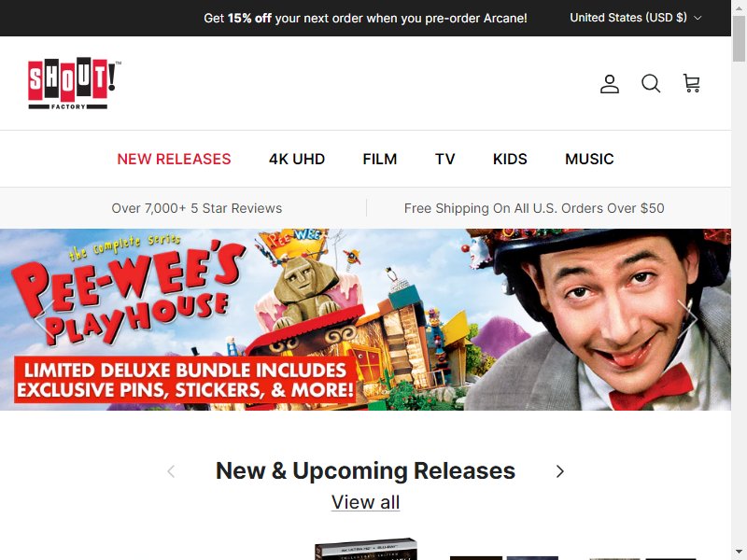Open United States (USD $) country selector
The width and height of the screenshot is (747, 560).
pos(636,18)
